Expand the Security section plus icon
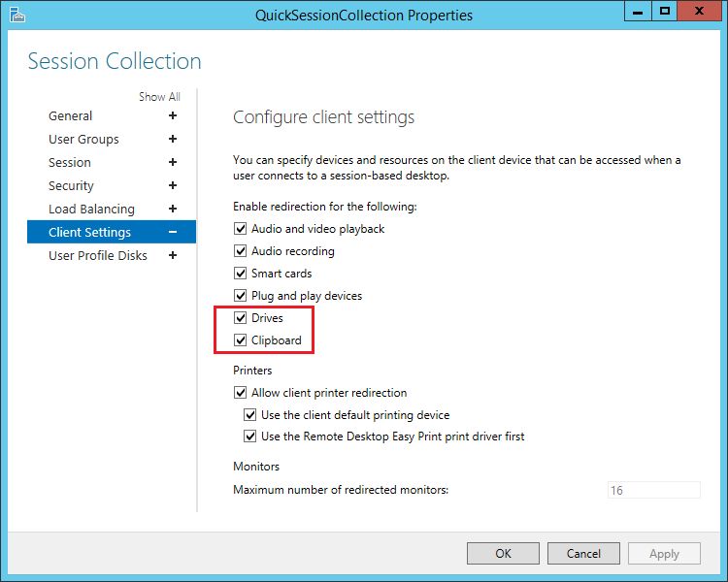Viewport: 728px width, 582px height. pyautogui.click(x=173, y=185)
